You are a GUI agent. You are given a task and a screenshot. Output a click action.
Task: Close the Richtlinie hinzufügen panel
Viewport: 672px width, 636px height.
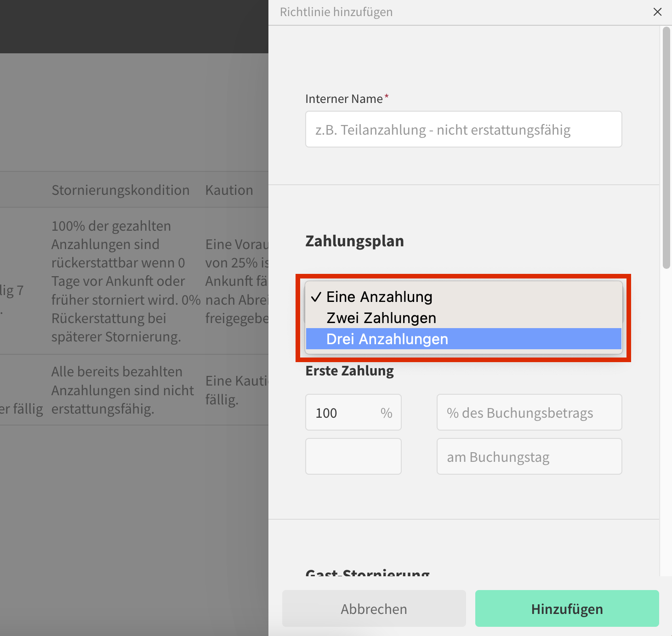pos(657,12)
